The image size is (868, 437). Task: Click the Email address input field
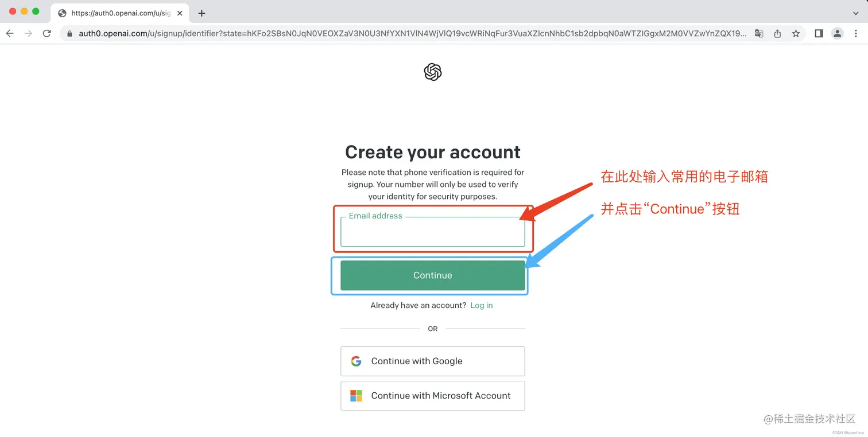[x=433, y=232]
